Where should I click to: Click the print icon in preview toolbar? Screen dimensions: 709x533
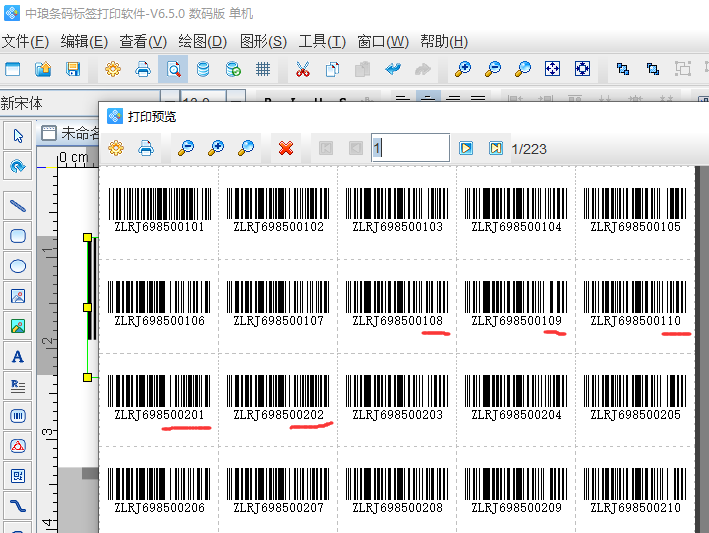(x=146, y=148)
